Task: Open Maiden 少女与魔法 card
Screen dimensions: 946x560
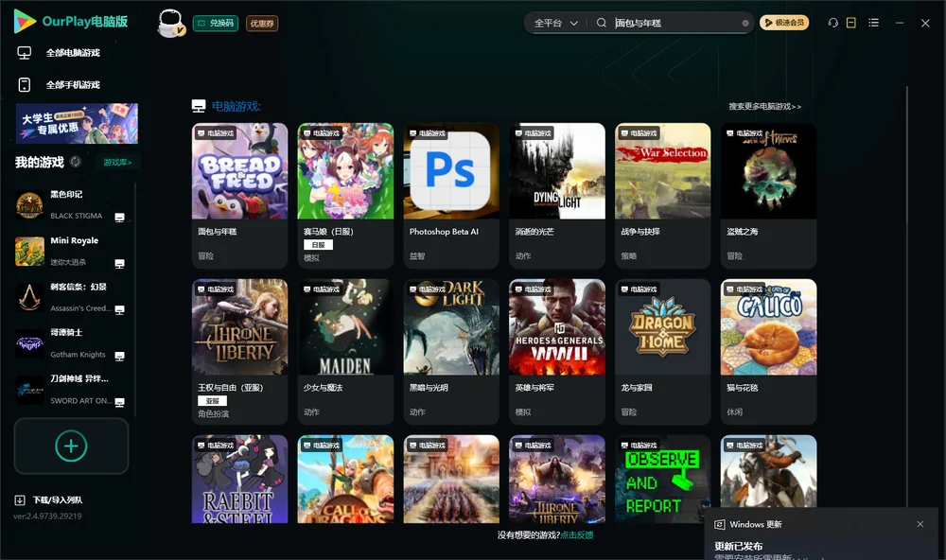Action: coord(345,352)
